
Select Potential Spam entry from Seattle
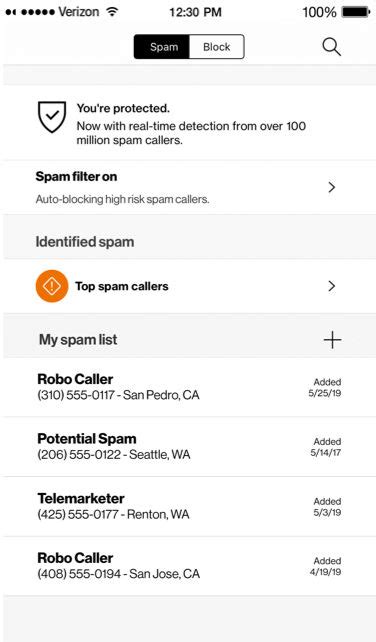point(189,447)
